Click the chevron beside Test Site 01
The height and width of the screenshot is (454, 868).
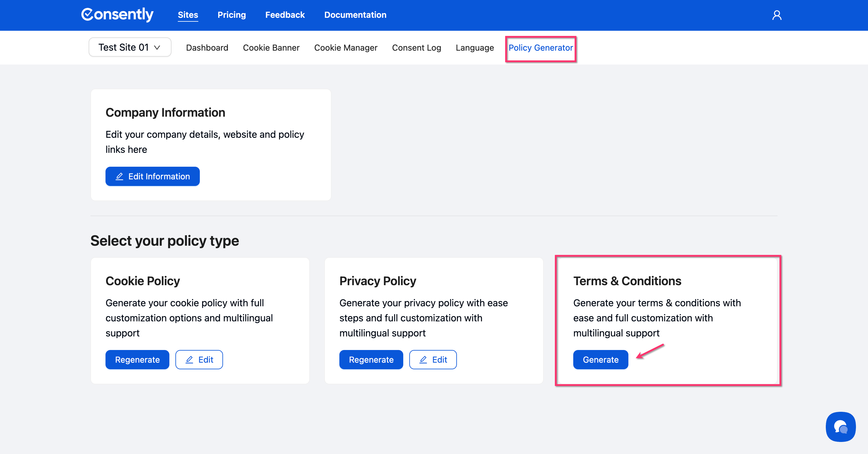157,48
